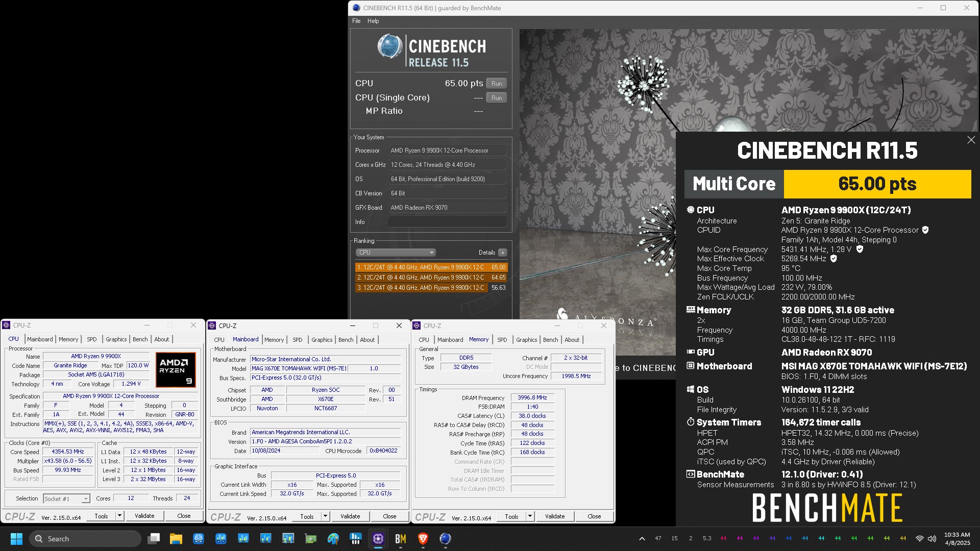Select Graphics tab in CPU-Z Memory window

tap(526, 340)
